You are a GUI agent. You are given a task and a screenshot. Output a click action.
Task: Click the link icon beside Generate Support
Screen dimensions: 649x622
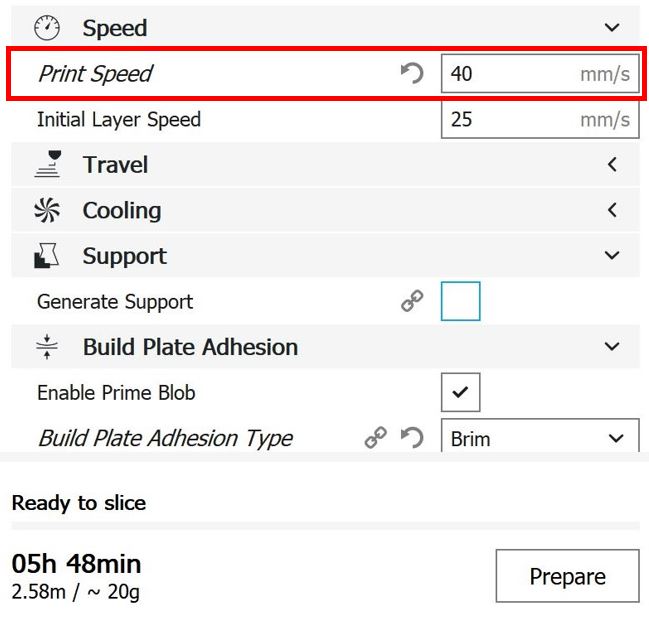pos(412,302)
